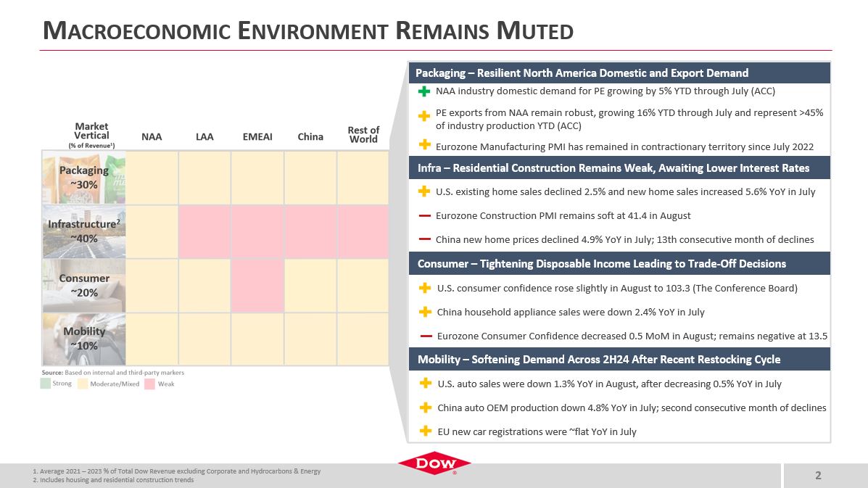
Task: Click the Rest of World column header
Action: point(363,136)
